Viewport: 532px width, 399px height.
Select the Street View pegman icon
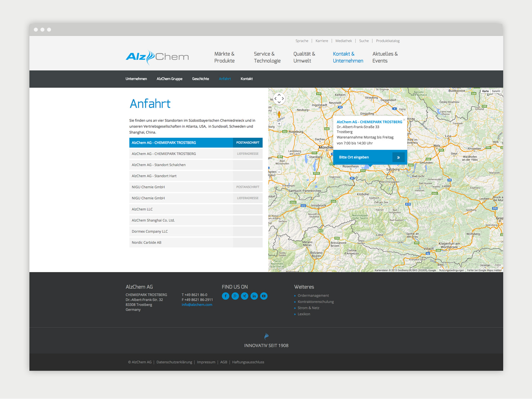[279, 115]
